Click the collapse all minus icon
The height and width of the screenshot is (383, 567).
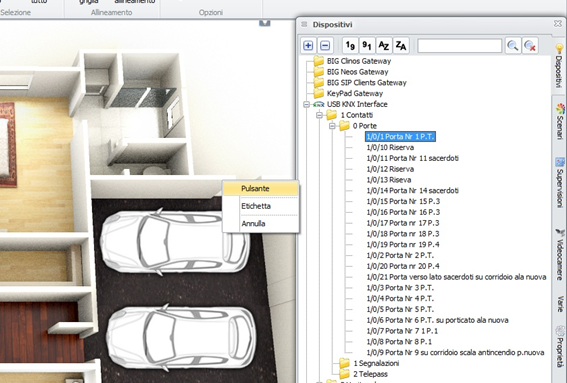[325, 46]
